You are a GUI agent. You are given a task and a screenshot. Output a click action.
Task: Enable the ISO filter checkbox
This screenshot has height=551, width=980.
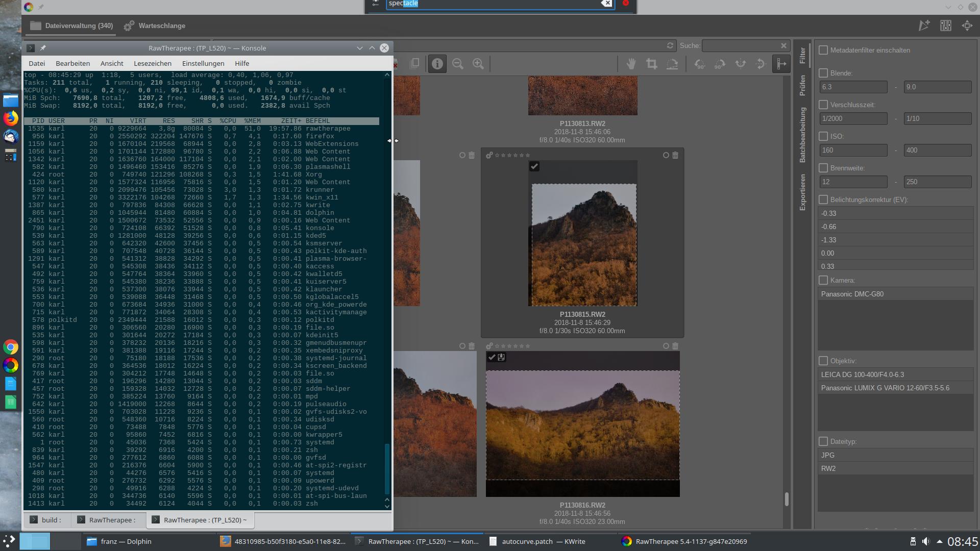(x=823, y=136)
